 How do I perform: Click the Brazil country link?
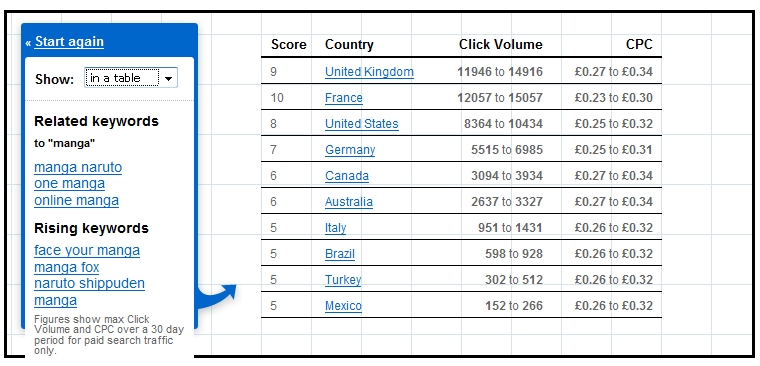point(340,254)
